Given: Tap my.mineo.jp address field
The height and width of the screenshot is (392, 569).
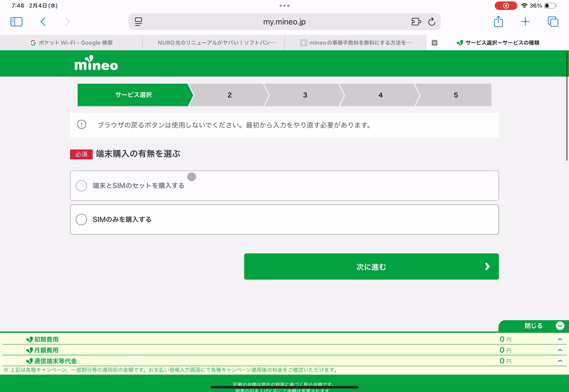Looking at the screenshot, I should tap(284, 22).
